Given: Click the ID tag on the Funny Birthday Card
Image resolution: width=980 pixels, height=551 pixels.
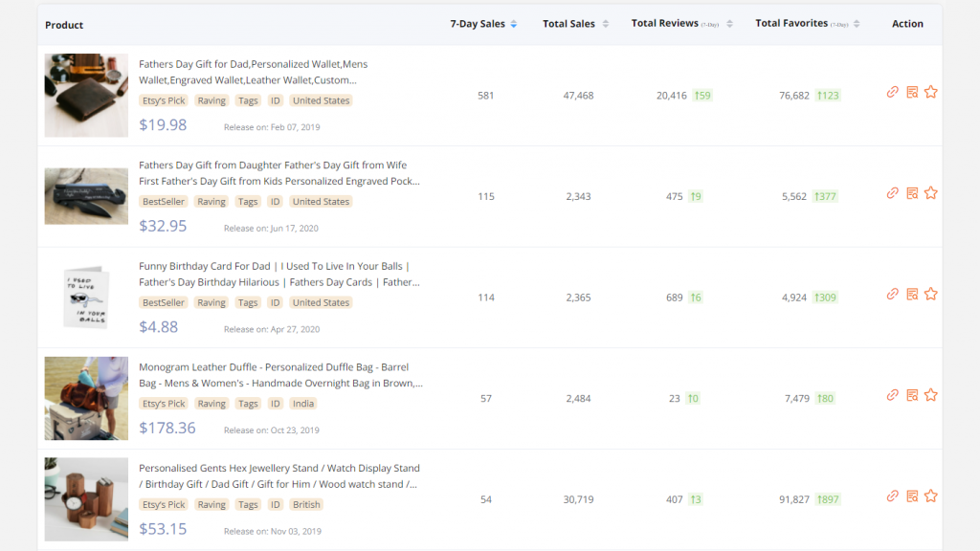Looking at the screenshot, I should pos(275,302).
